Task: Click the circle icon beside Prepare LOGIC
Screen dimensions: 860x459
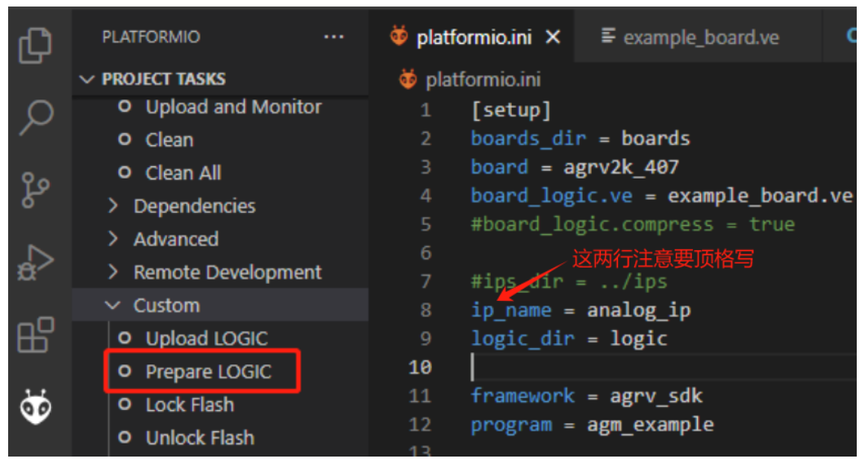Action: (x=125, y=372)
